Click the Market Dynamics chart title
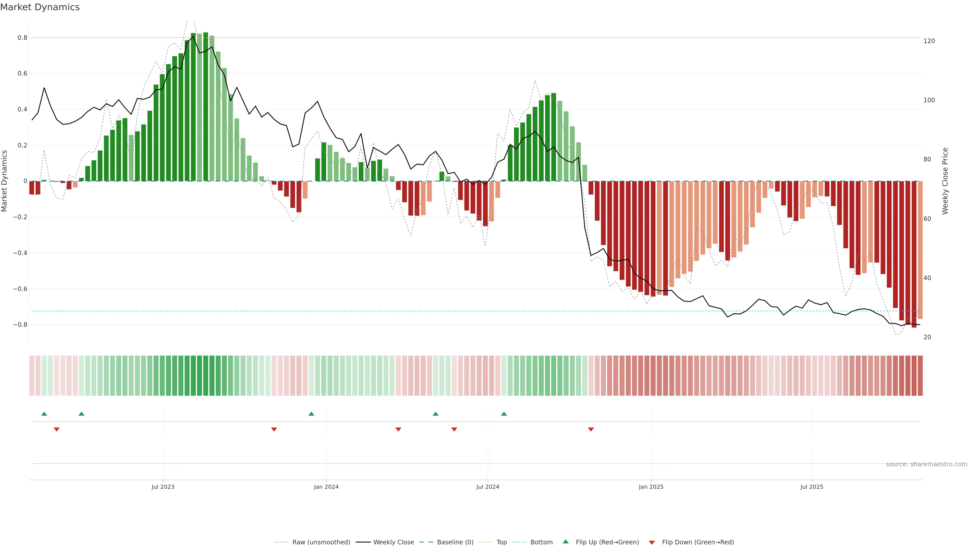Screen dimensions: 980x551 tap(40, 7)
